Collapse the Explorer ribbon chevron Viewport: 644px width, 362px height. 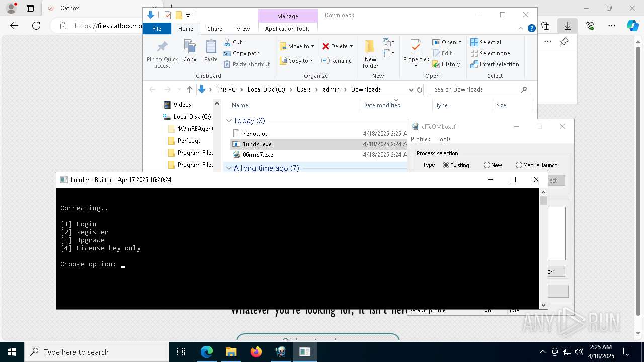coord(522,29)
